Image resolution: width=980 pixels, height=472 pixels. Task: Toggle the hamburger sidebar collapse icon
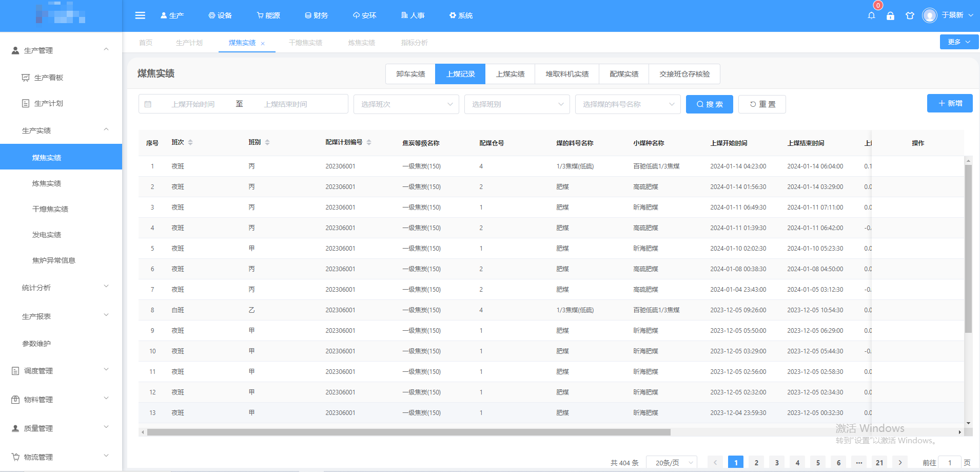tap(140, 15)
